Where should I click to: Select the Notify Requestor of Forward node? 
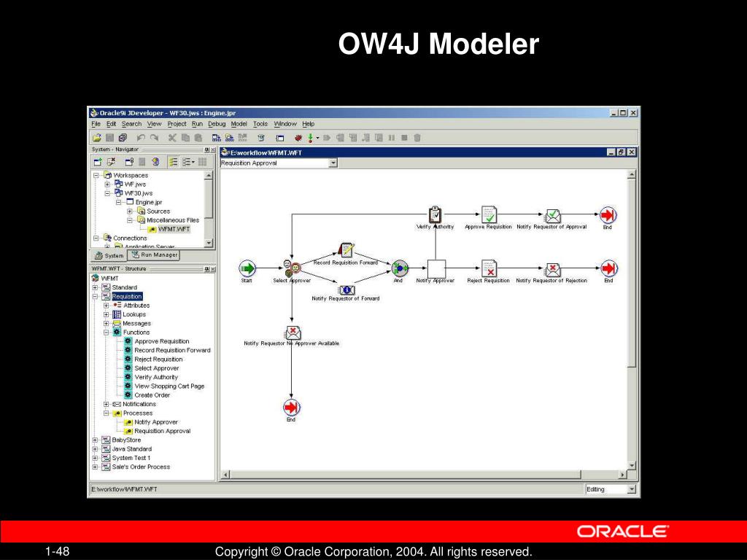tap(347, 289)
